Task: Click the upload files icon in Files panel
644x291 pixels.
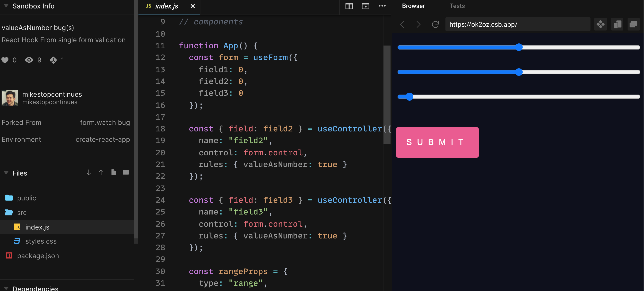Action: coord(101,172)
